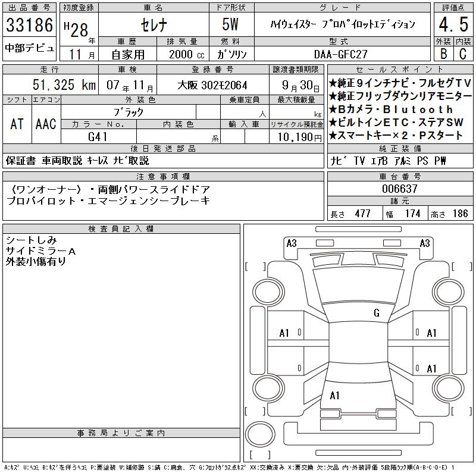Click inspector note シートしみ

click(x=32, y=240)
